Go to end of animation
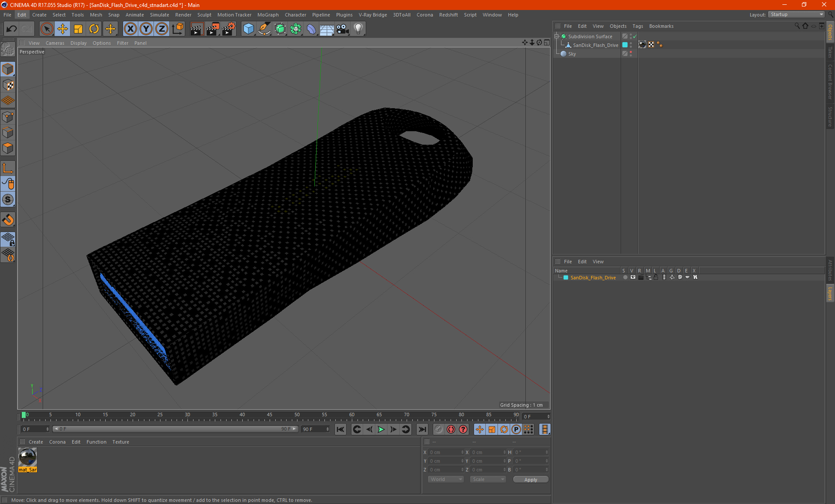This screenshot has height=504, width=835. (422, 429)
